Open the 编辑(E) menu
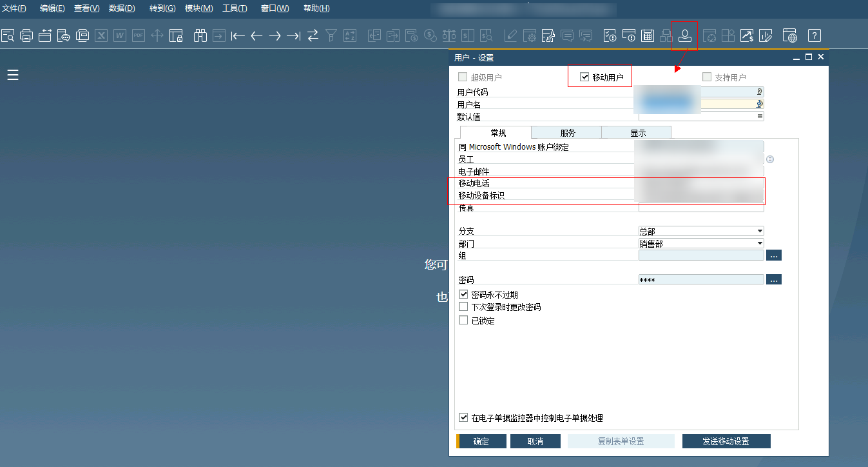868x467 pixels. 52,8
